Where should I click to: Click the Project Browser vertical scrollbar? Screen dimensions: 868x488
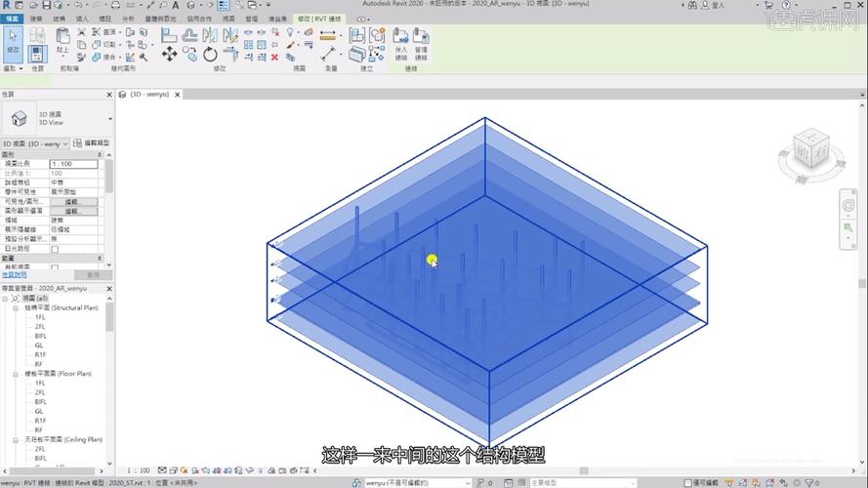click(109, 316)
